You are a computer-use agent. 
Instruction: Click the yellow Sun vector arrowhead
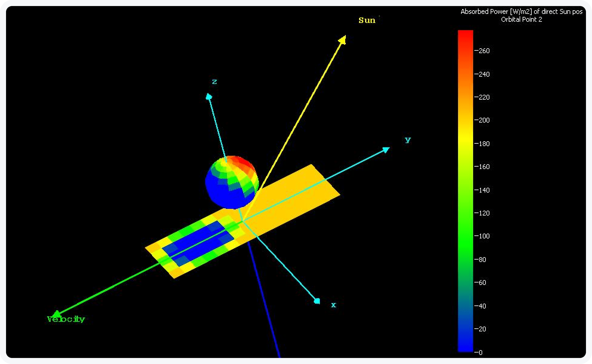click(x=343, y=40)
